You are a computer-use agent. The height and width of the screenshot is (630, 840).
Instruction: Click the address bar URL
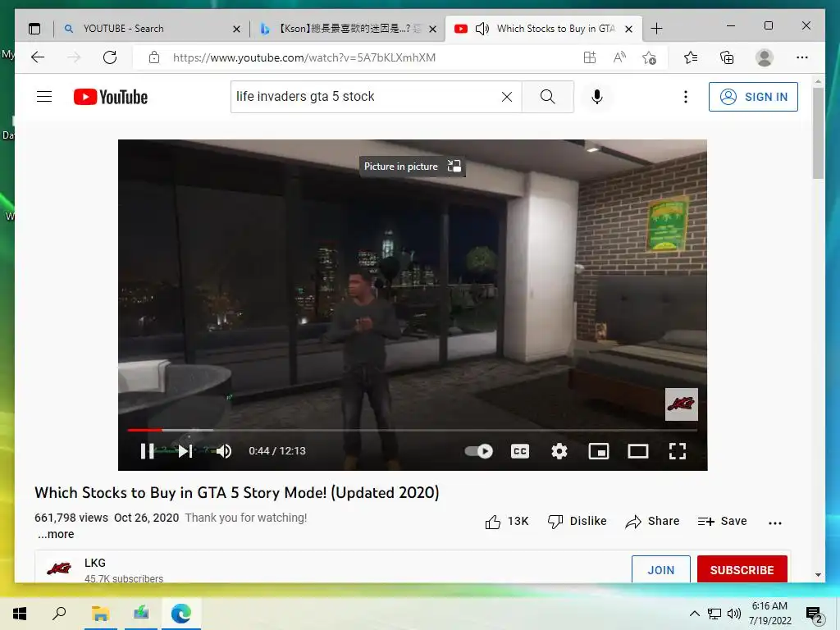[304, 57]
